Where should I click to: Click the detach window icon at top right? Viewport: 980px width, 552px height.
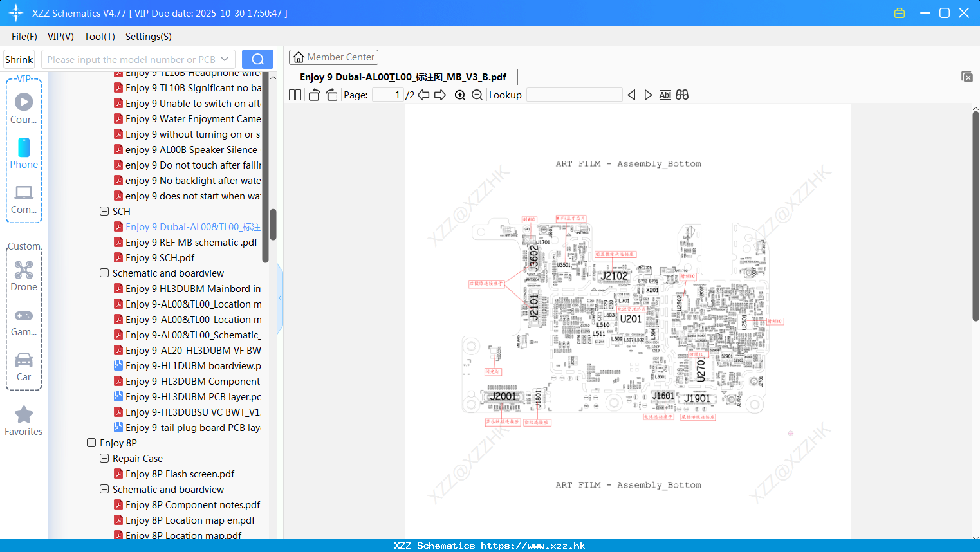pos(966,77)
